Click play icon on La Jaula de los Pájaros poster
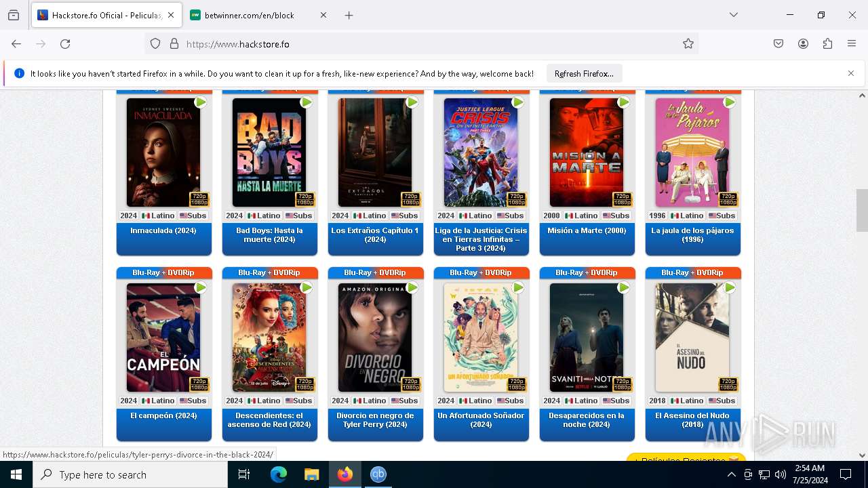Screen dimensions: 868x488 point(730,102)
